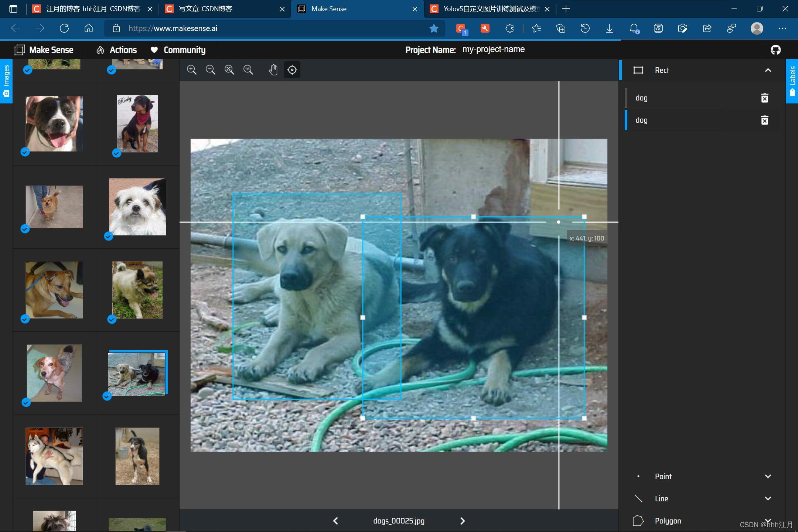Click the zoom out magnifier icon
The height and width of the screenshot is (532, 798).
(211, 70)
